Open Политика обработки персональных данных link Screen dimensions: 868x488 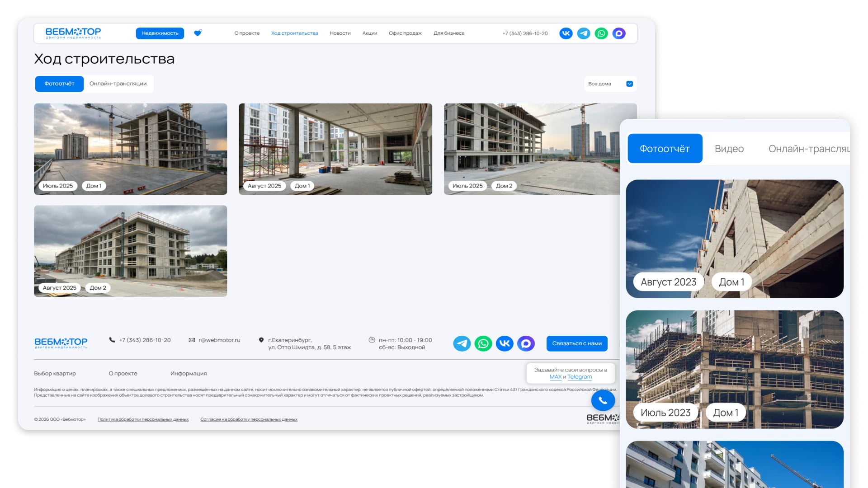(x=143, y=419)
